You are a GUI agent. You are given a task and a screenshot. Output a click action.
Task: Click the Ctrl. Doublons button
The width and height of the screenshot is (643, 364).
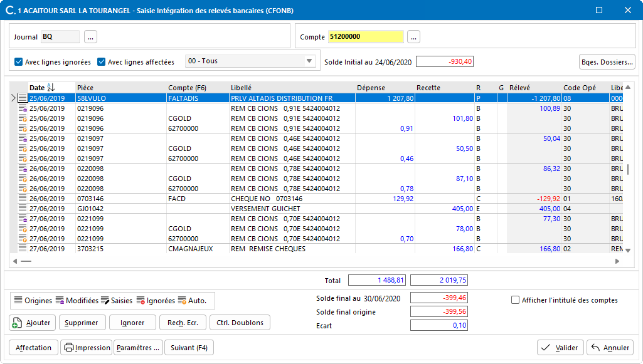(x=240, y=323)
